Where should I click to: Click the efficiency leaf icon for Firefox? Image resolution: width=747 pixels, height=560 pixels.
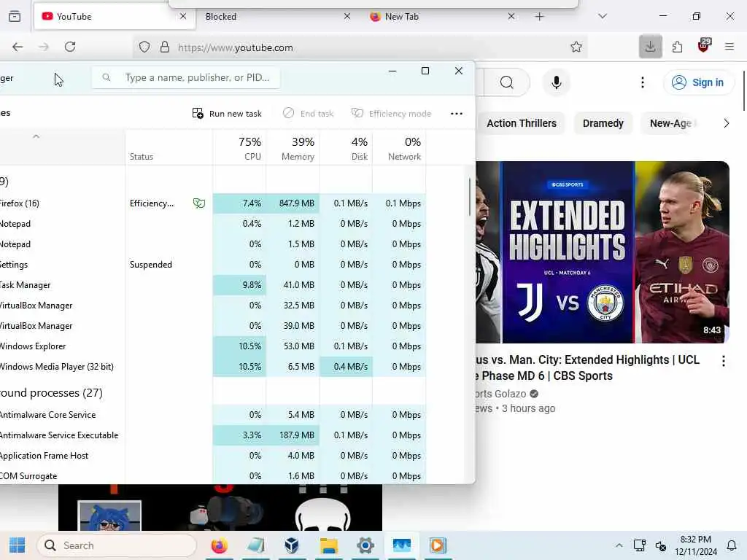(x=199, y=203)
